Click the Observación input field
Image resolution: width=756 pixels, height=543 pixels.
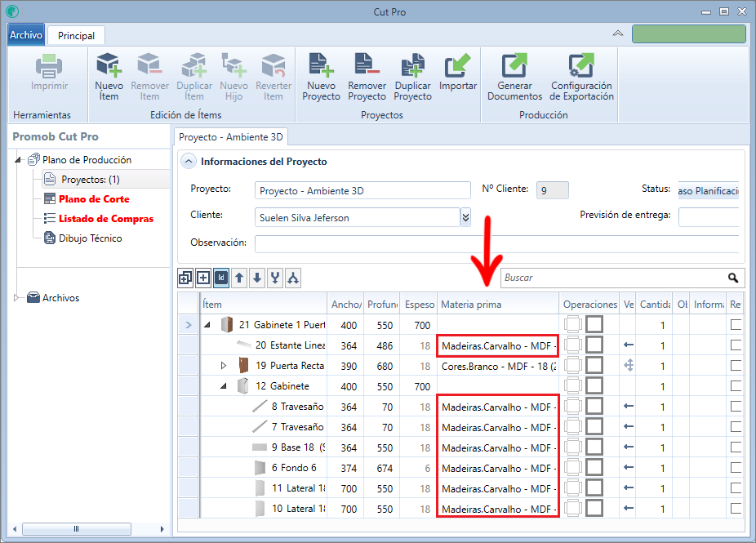(x=496, y=243)
